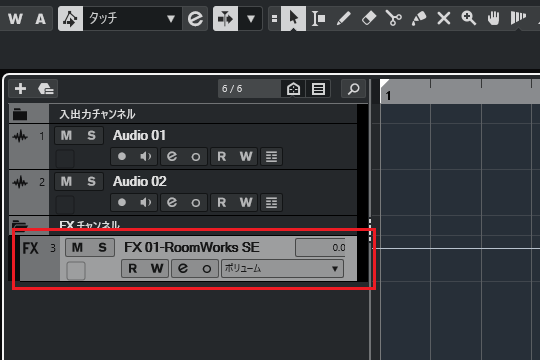Record-enable the Audio 01 track

click(122, 156)
